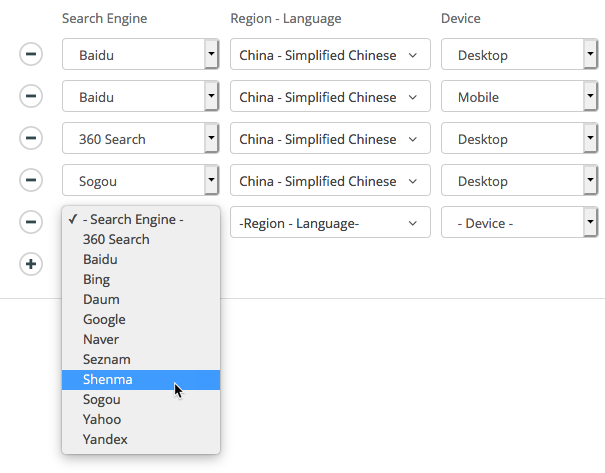Choose Google in the dropdown list
Image resolution: width=605 pixels, height=473 pixels.
(x=104, y=319)
